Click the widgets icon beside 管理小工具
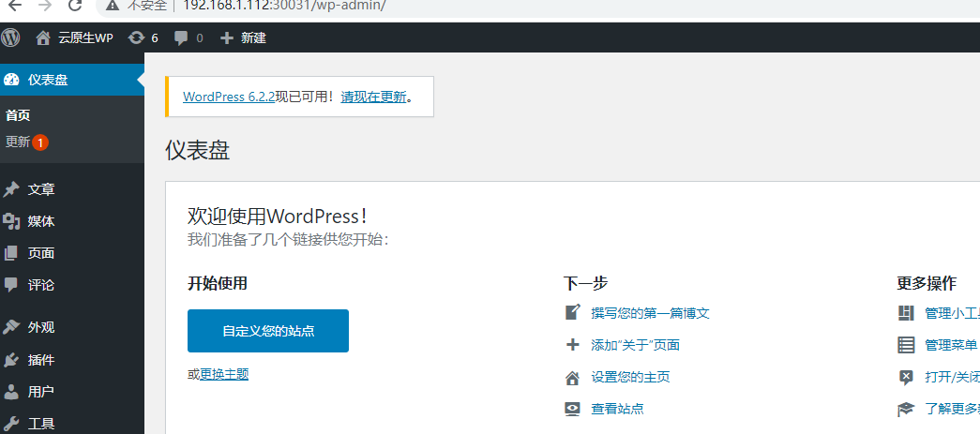Image resolution: width=980 pixels, height=434 pixels. click(906, 313)
